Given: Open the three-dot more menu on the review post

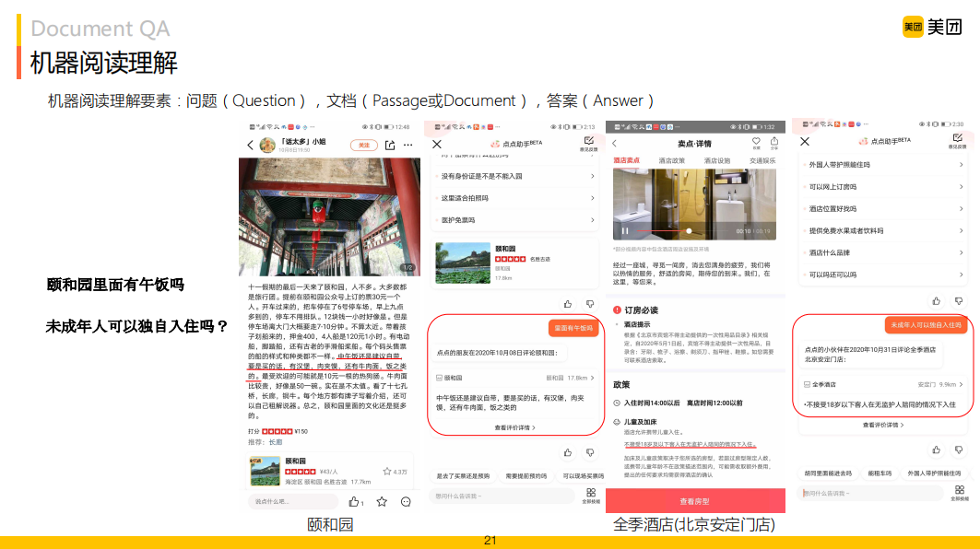Looking at the screenshot, I should [408, 145].
